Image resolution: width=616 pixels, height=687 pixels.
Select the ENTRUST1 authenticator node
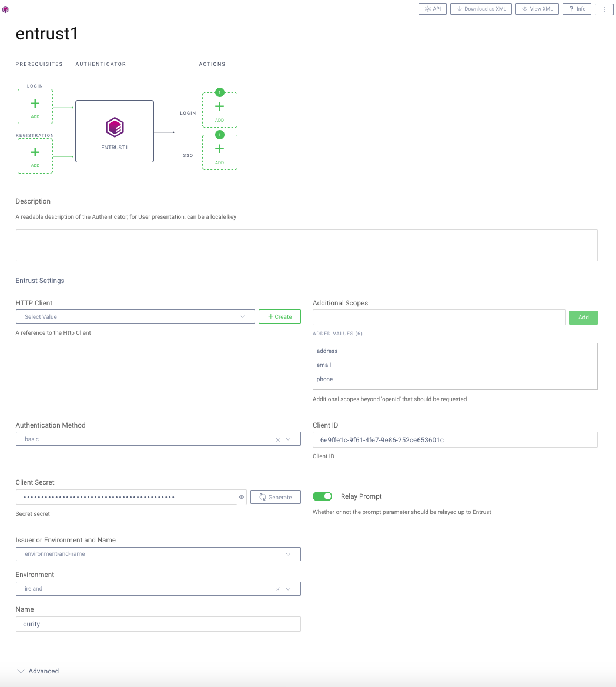pos(114,131)
